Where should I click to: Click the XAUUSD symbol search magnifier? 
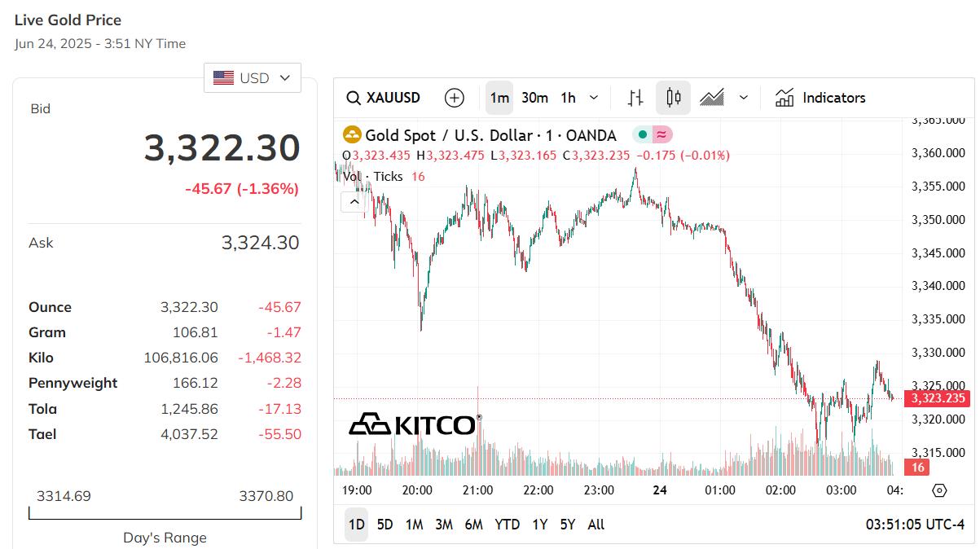coord(354,98)
